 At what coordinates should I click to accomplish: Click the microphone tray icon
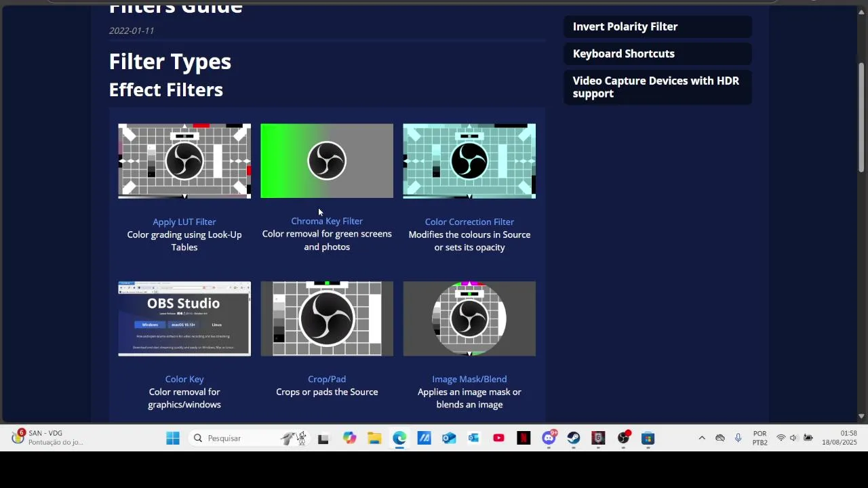point(738,439)
